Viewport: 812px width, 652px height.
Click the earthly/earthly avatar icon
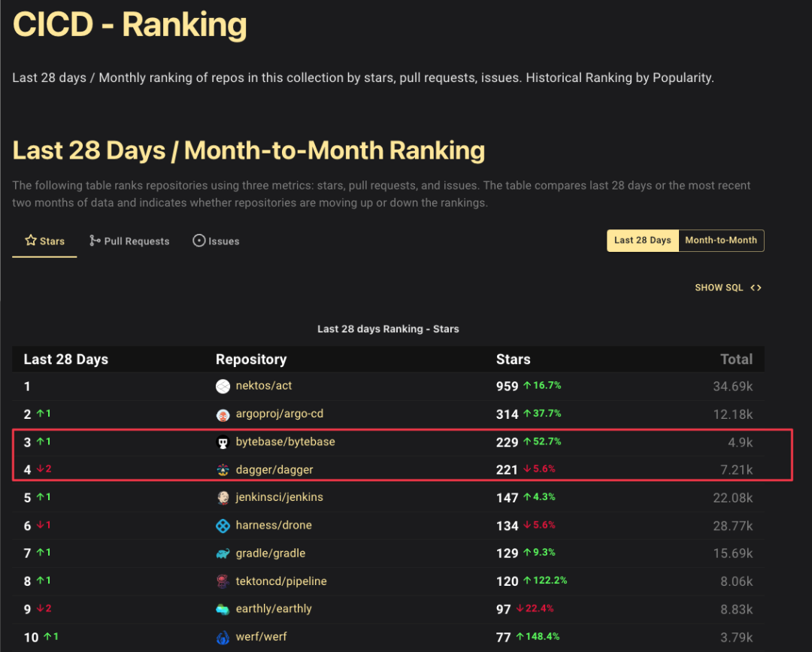pos(223,610)
